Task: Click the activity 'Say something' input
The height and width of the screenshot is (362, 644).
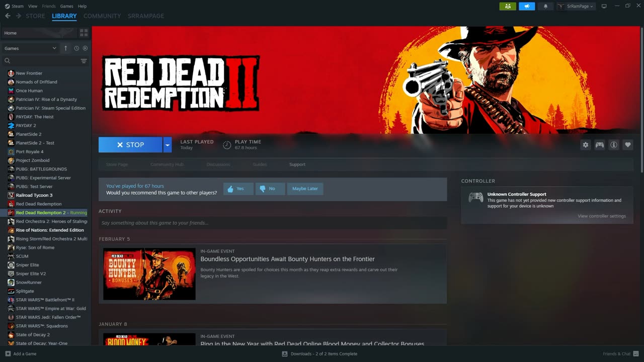Action: pyautogui.click(x=273, y=223)
